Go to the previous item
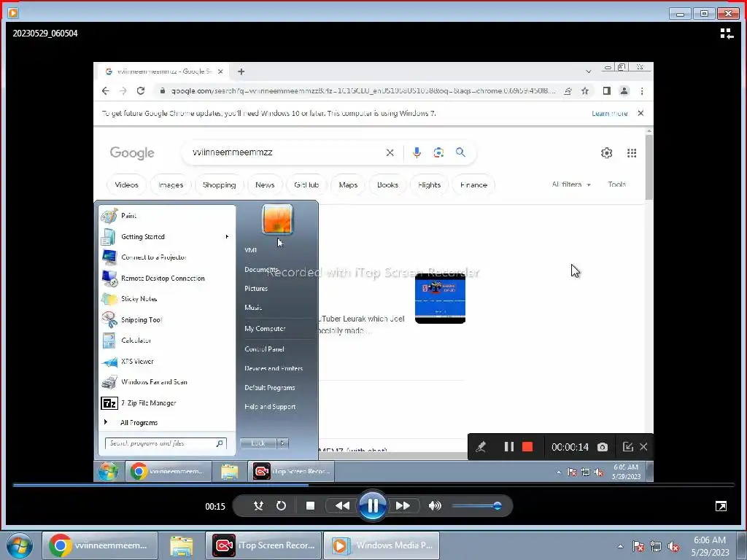Viewport: 747px width, 560px height. 341,506
